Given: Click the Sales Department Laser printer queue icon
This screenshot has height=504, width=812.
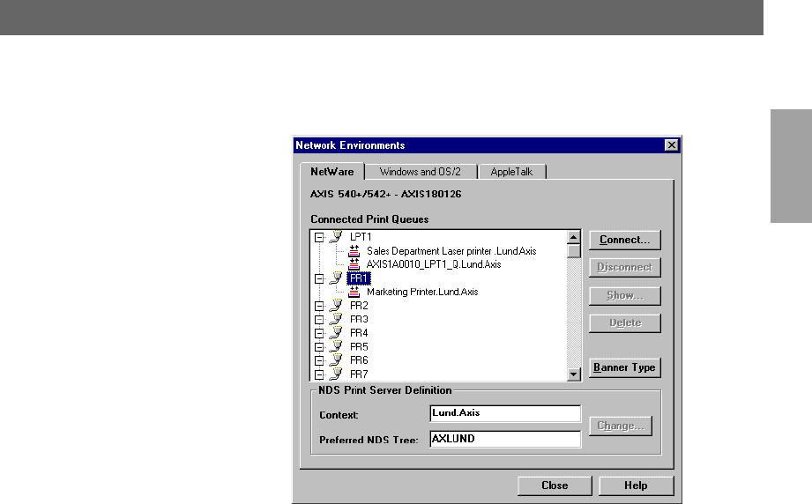Looking at the screenshot, I should pos(354,250).
